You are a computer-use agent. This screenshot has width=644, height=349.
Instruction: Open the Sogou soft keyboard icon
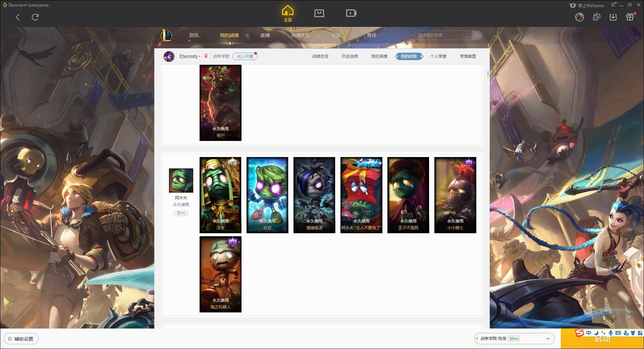tap(618, 333)
